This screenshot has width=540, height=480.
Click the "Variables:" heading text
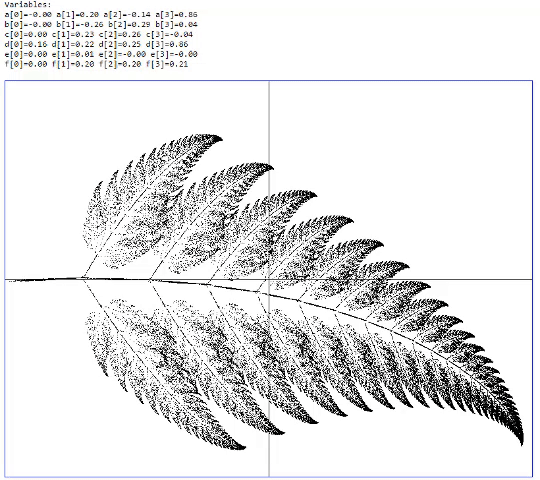point(28,4)
